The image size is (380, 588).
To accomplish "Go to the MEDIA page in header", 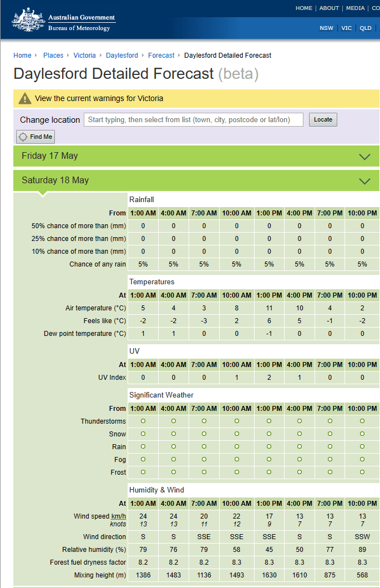I will [x=355, y=8].
